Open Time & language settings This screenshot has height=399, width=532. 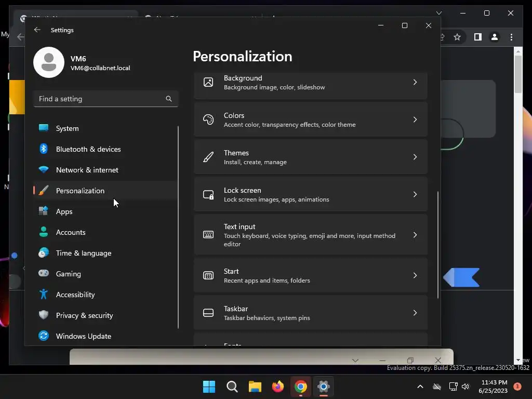pos(105,253)
